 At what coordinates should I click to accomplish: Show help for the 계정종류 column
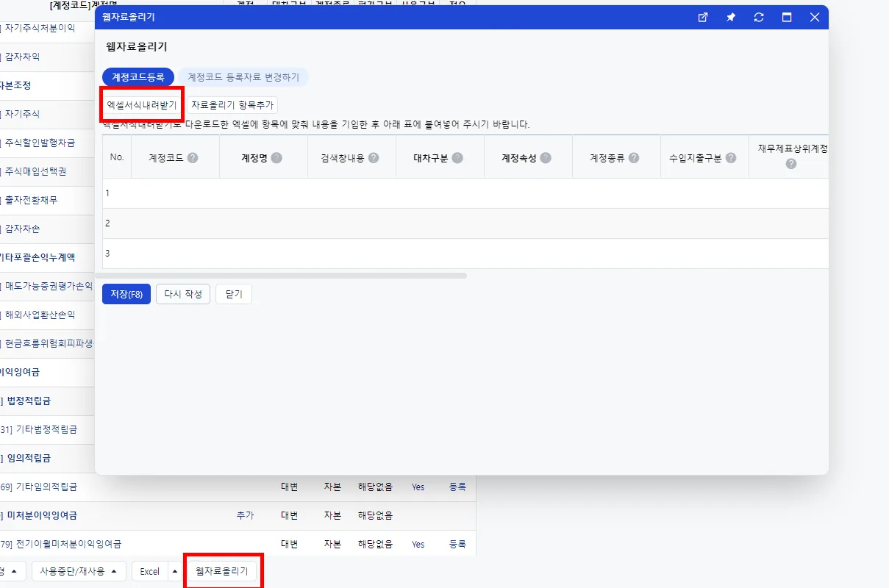coord(634,157)
